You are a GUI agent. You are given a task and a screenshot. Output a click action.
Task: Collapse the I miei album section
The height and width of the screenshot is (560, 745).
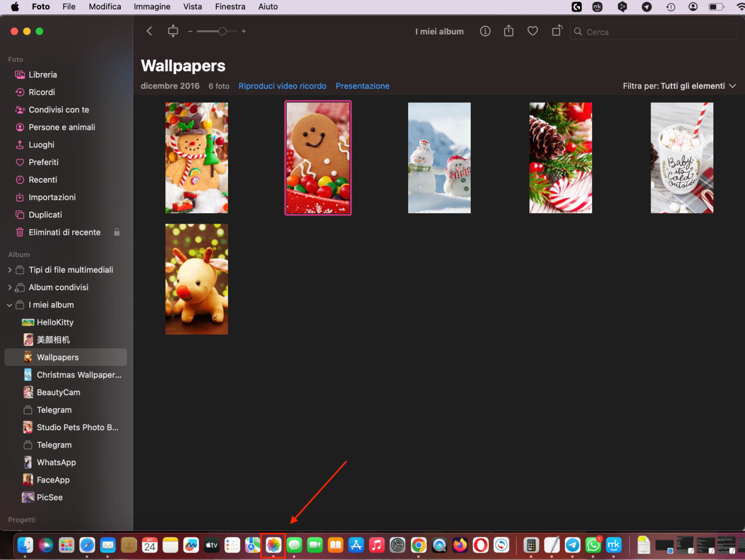pos(9,305)
